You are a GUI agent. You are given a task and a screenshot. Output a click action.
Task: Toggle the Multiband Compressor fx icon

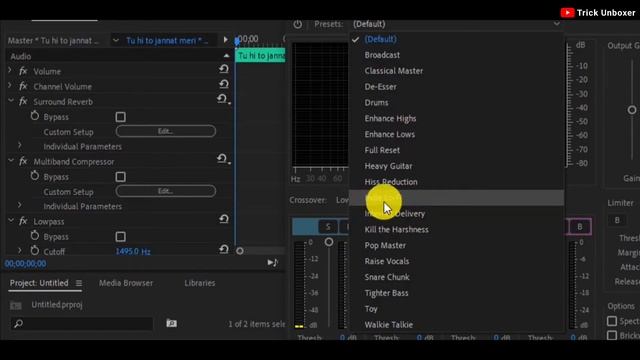point(23,161)
